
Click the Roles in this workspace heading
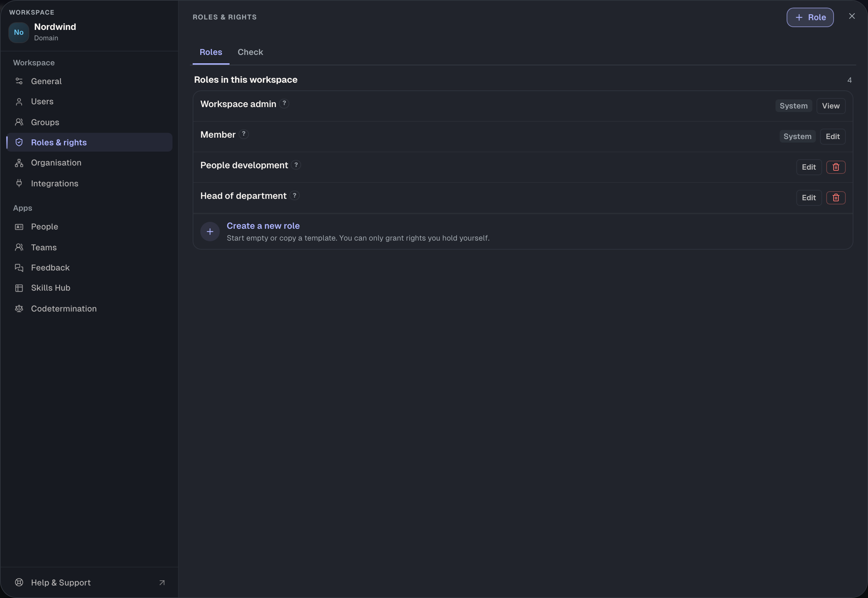click(x=246, y=79)
